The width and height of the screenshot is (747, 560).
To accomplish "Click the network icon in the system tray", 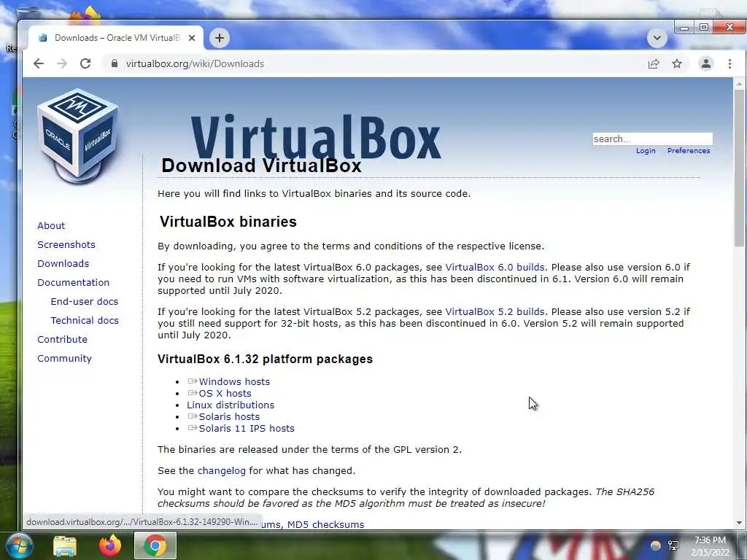I will pyautogui.click(x=673, y=545).
